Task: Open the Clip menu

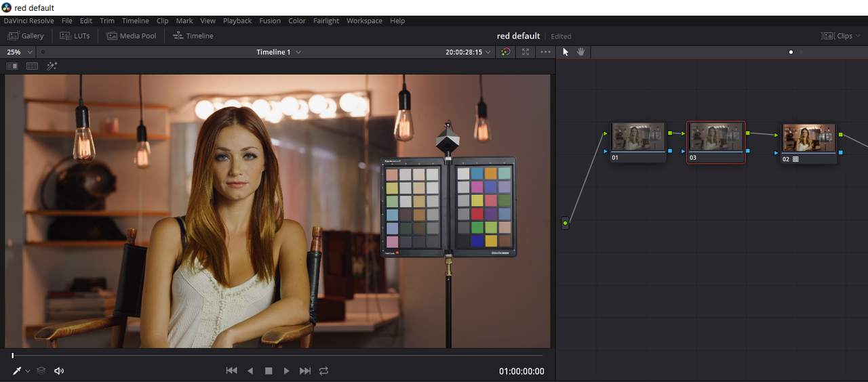Action: pyautogui.click(x=163, y=21)
